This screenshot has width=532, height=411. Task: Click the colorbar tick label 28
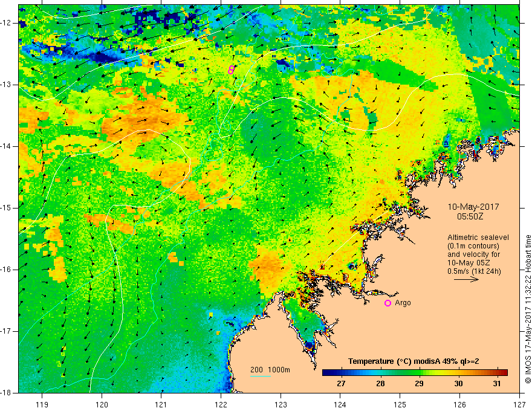pyautogui.click(x=380, y=384)
